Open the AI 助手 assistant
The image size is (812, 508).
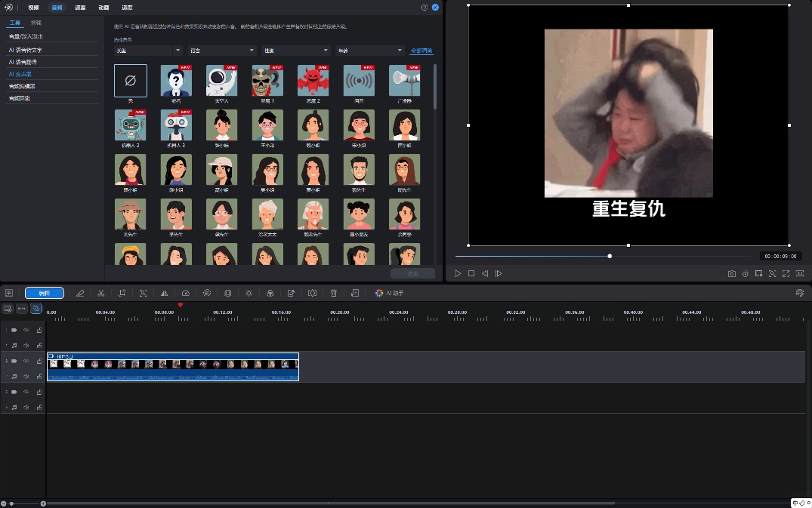click(390, 294)
